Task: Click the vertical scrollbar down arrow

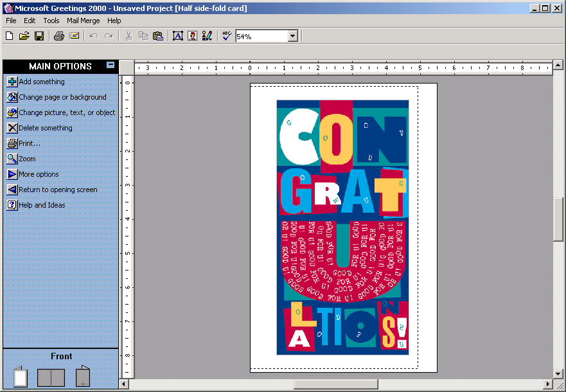Action: pos(558,374)
